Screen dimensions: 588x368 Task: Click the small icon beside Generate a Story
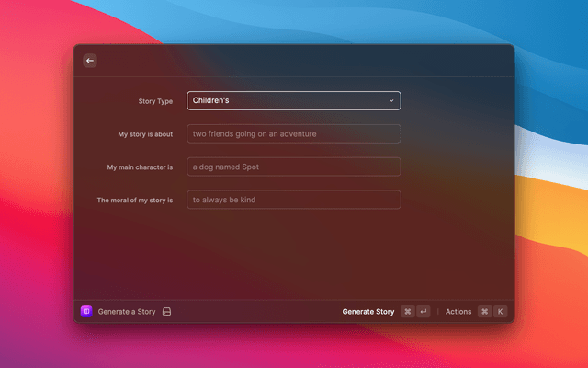pos(166,312)
